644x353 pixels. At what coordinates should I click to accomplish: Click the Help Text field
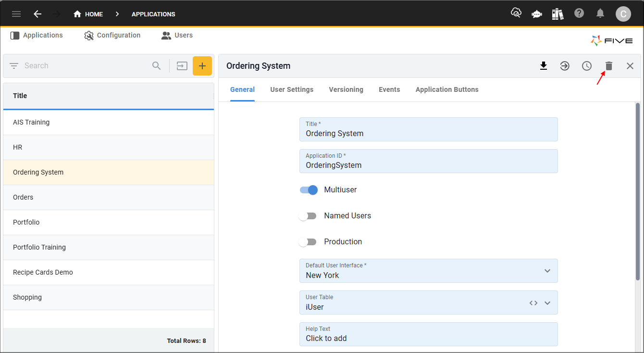pos(429,334)
